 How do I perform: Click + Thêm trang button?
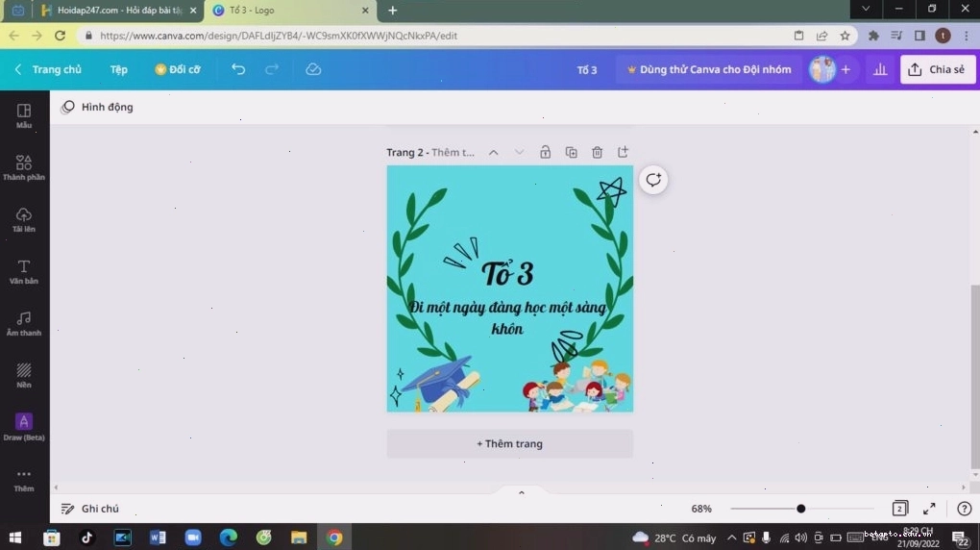(509, 443)
